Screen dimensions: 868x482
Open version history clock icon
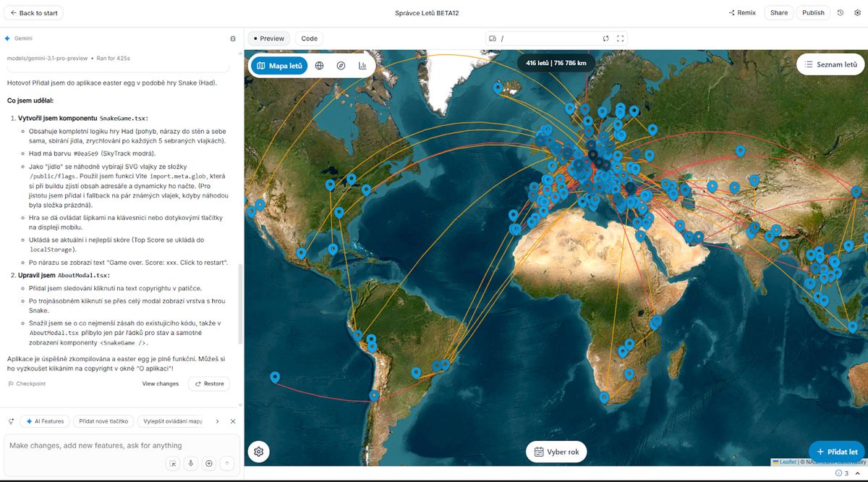[x=841, y=13]
